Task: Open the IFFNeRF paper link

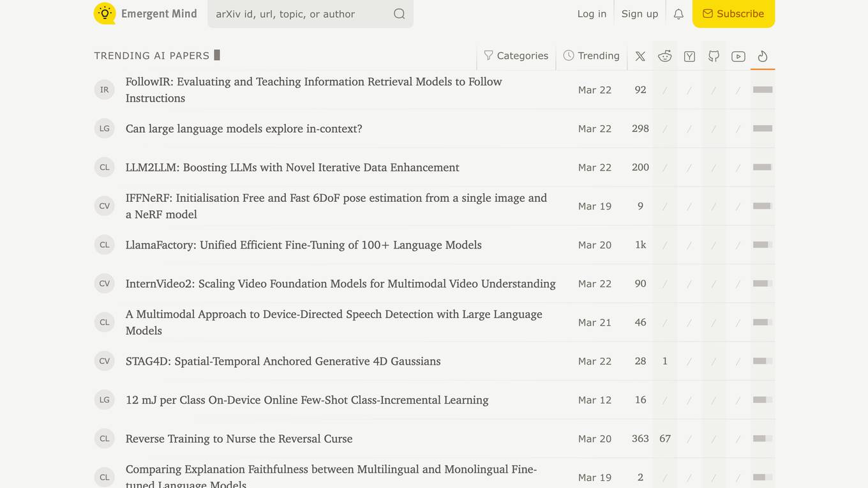Action: click(x=336, y=206)
